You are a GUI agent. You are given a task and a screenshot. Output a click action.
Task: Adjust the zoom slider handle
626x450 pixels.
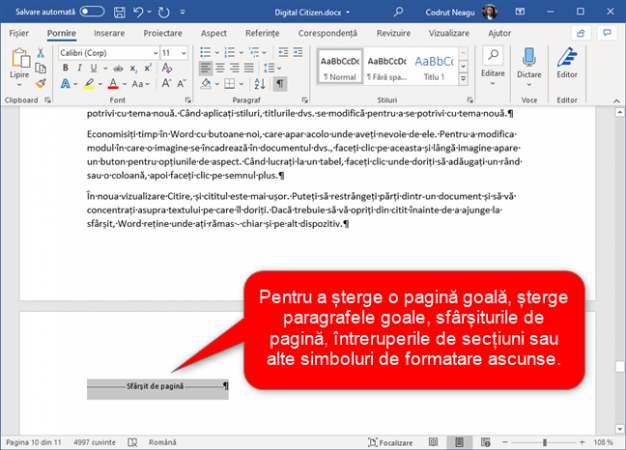coord(545,442)
